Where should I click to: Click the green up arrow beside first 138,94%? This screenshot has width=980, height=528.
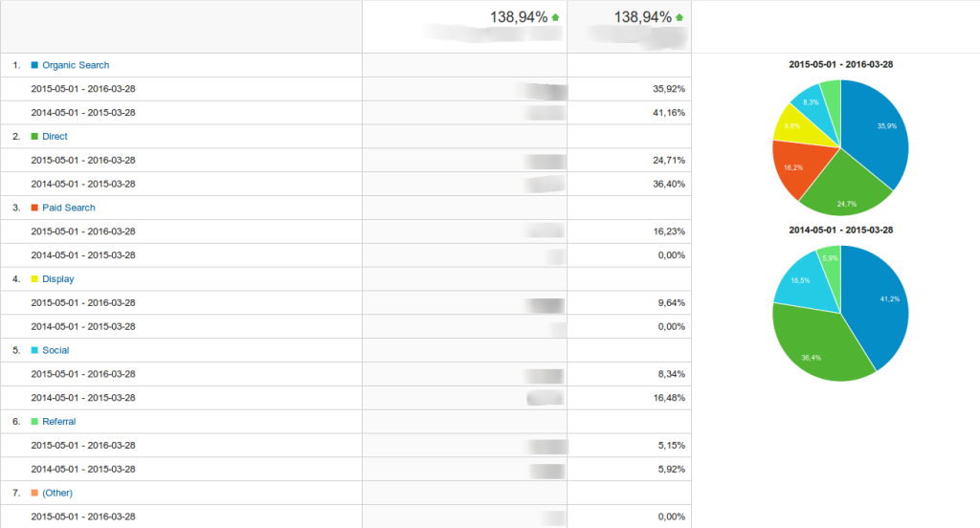pyautogui.click(x=555, y=17)
